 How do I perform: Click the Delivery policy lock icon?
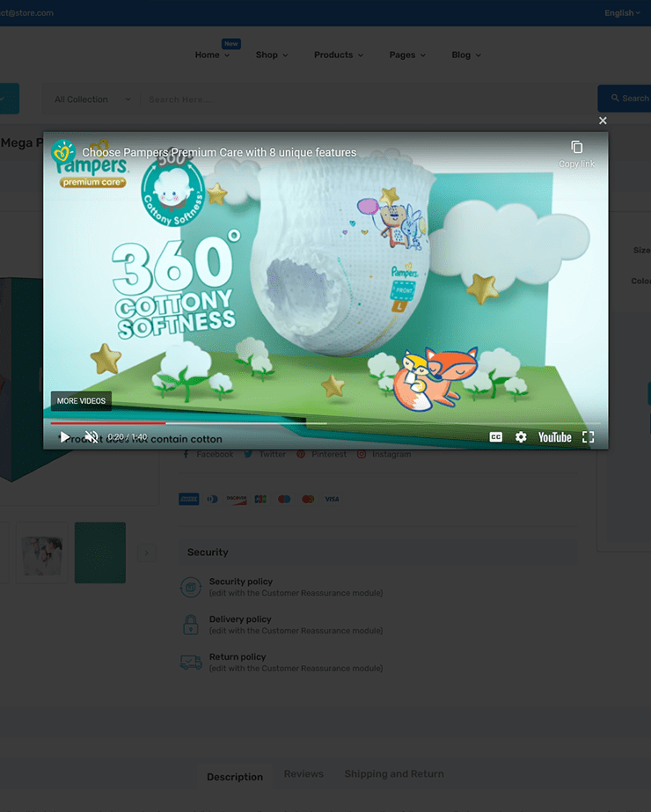click(x=191, y=625)
